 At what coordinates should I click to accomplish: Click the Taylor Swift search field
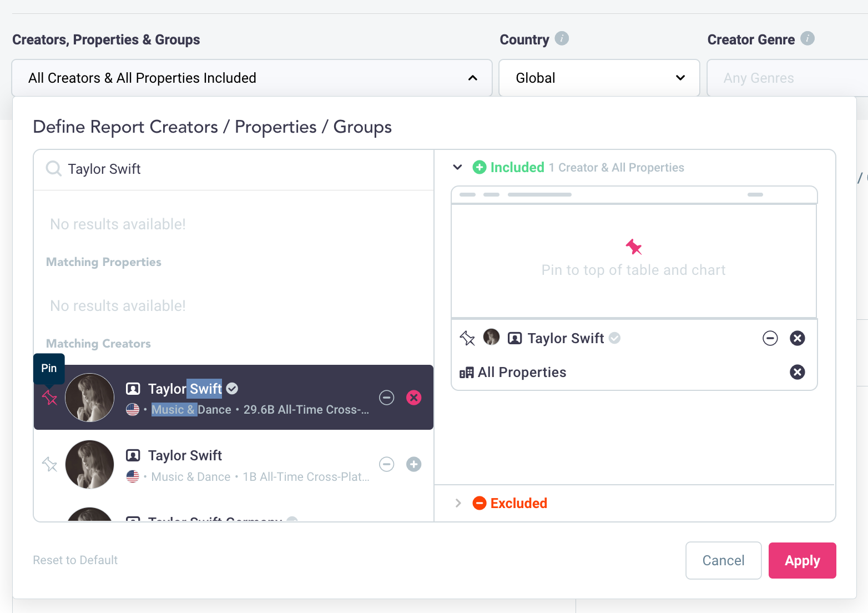(244, 169)
